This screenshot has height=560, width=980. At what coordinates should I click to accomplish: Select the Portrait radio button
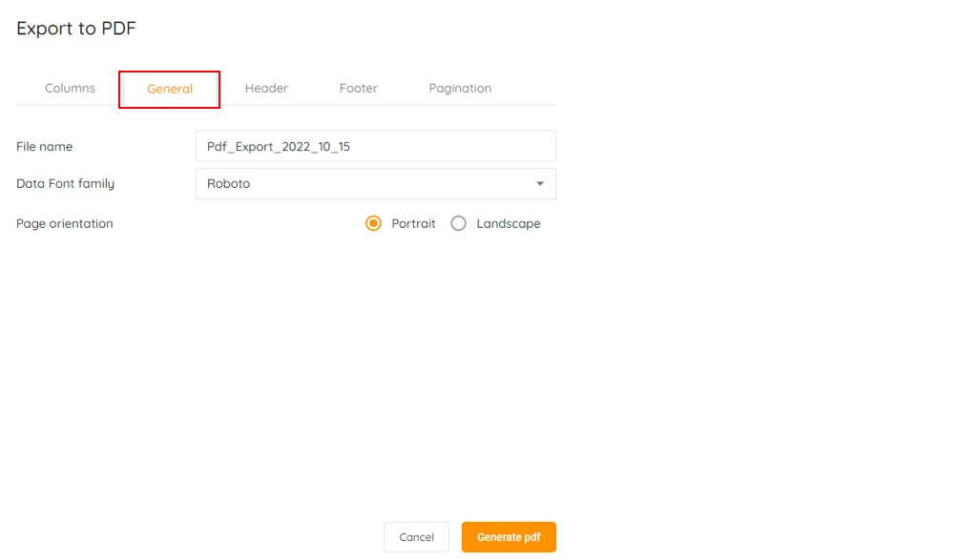pyautogui.click(x=374, y=224)
